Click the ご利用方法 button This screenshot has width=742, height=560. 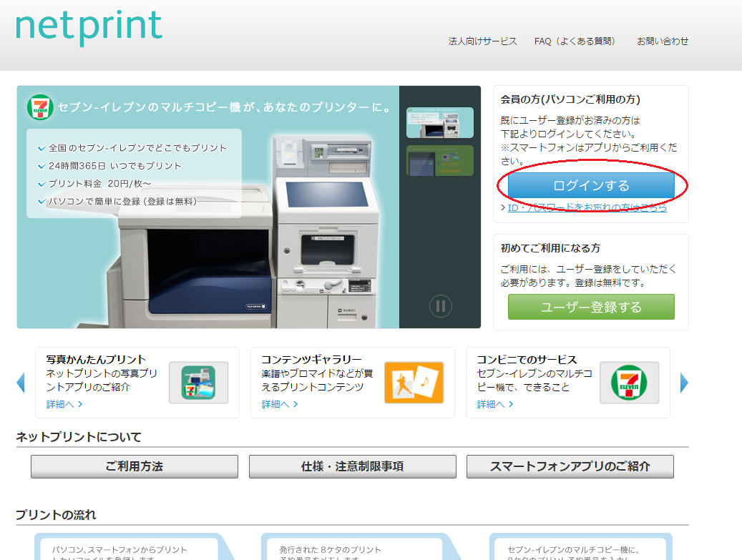[135, 467]
